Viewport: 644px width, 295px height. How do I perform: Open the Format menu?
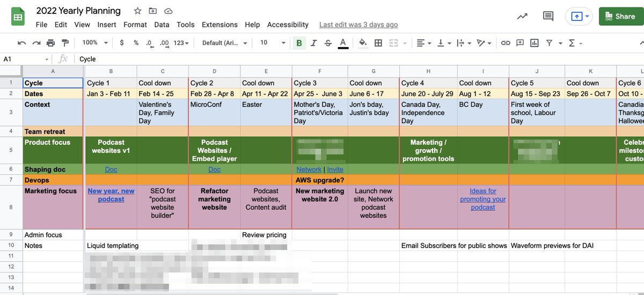[x=135, y=25]
